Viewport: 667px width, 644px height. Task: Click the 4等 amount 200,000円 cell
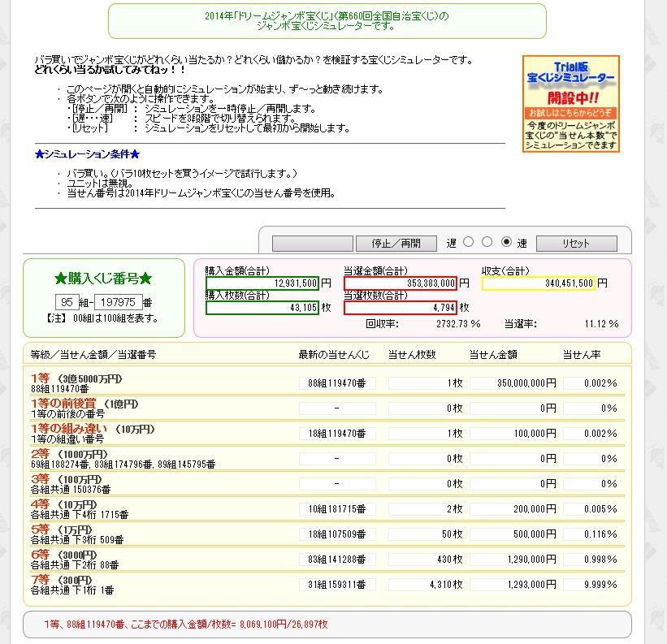513,509
